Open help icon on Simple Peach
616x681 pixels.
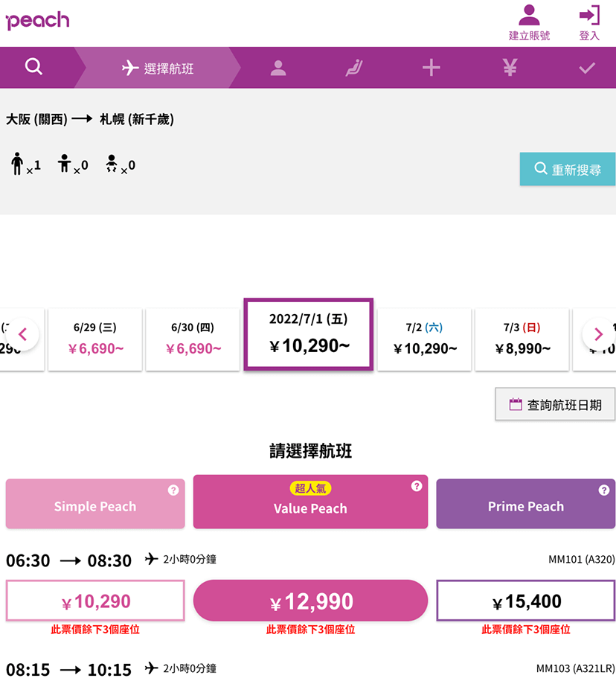tap(173, 490)
